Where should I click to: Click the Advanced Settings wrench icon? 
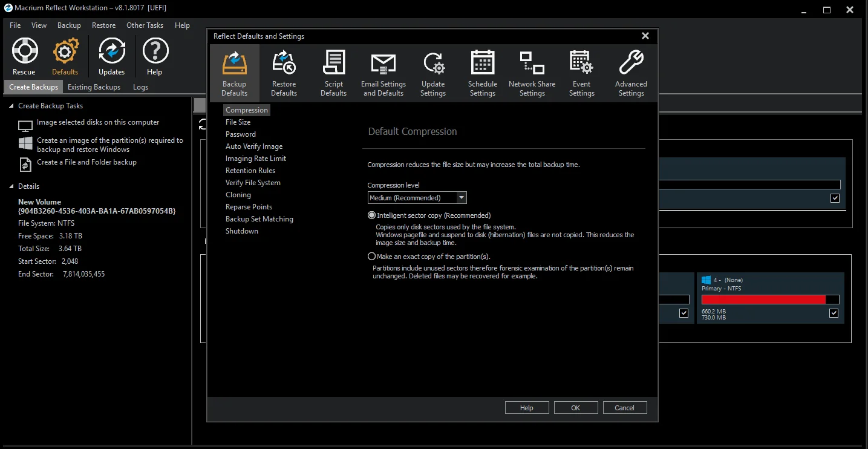click(x=631, y=64)
